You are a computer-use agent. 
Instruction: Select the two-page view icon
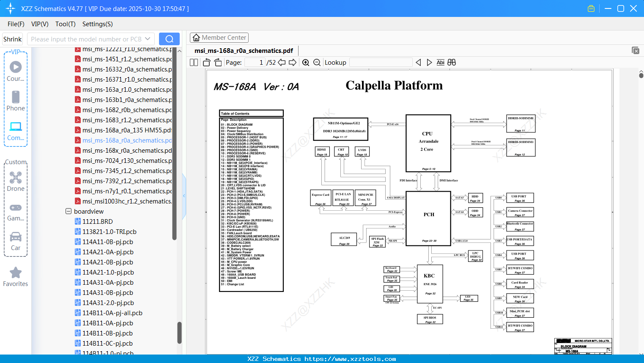(x=193, y=62)
